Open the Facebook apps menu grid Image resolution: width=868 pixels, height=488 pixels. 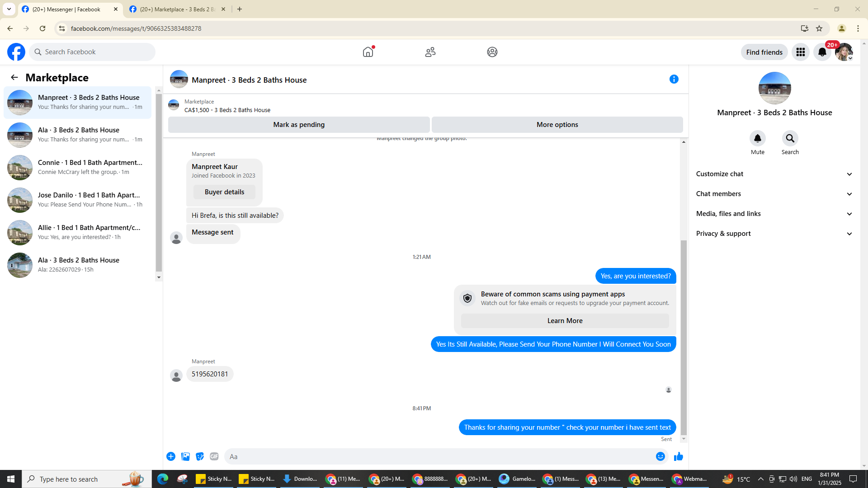coord(801,52)
